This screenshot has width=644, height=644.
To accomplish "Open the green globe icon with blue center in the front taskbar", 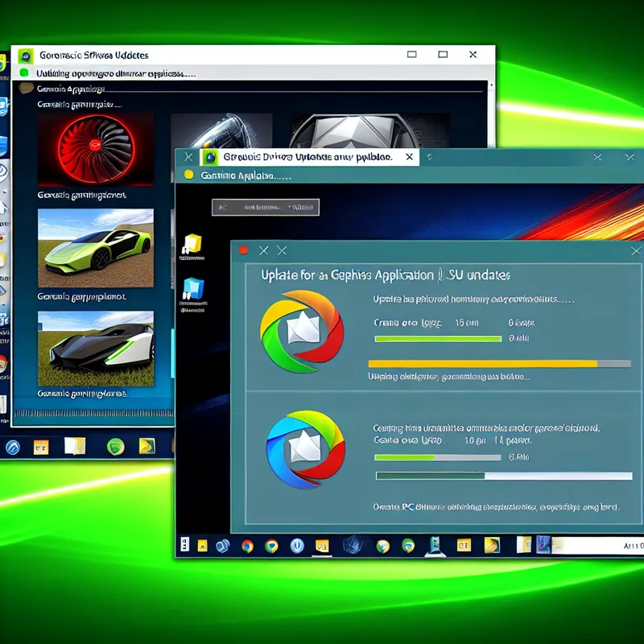I will [408, 546].
